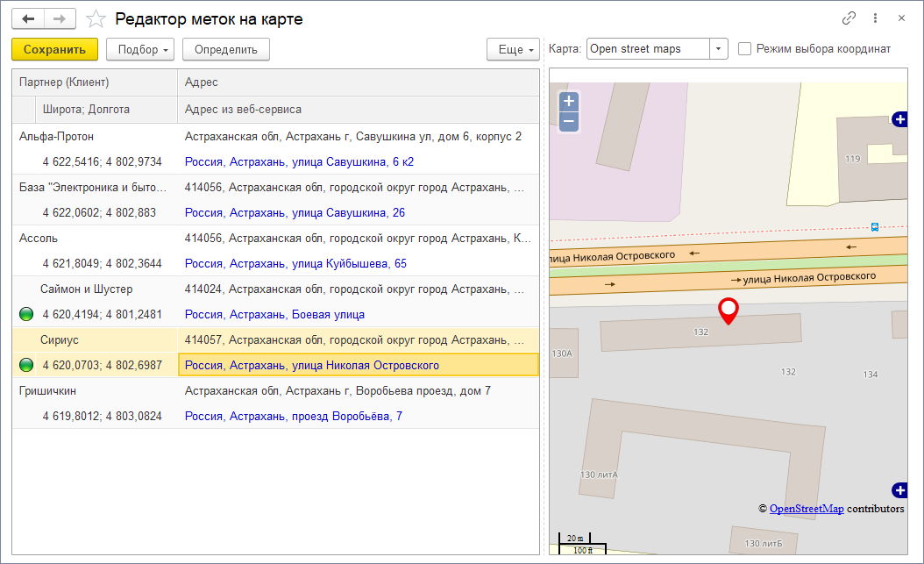This screenshot has width=924, height=564.
Task: Click the back navigation arrow
Action: 28,18
